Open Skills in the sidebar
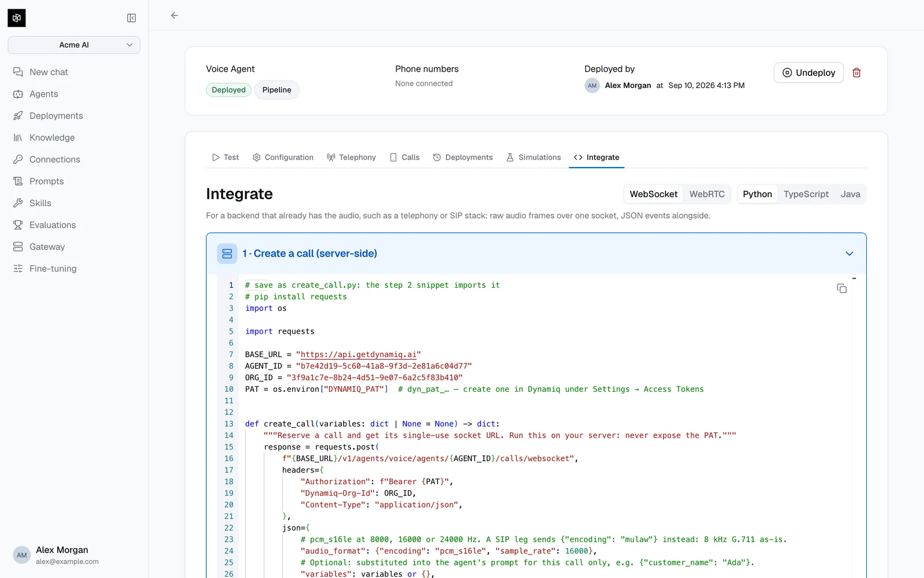 click(74, 203)
